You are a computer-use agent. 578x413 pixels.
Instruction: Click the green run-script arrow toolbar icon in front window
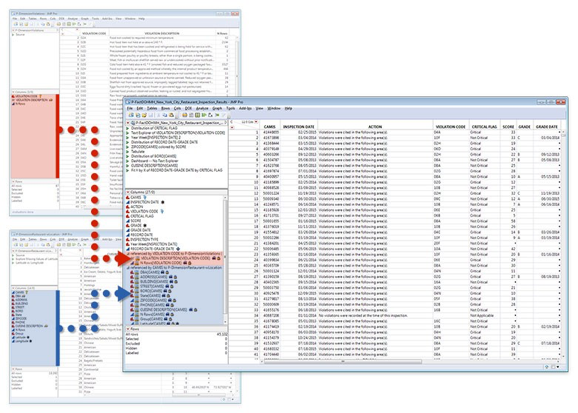(204, 115)
